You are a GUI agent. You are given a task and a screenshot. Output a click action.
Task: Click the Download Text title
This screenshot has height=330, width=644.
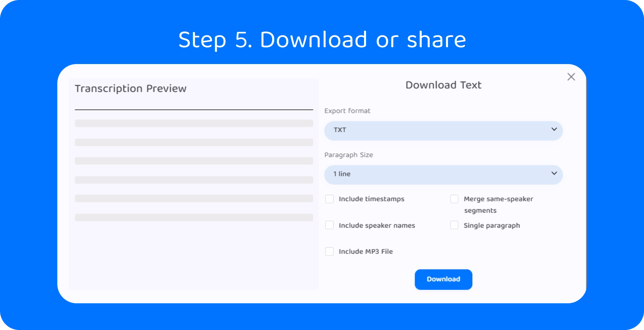click(443, 85)
